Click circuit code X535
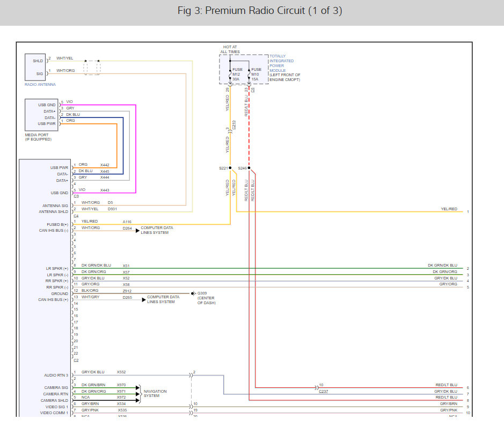 (x=122, y=410)
